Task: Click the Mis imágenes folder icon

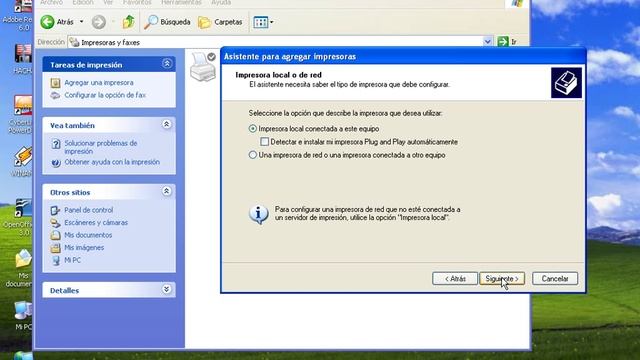Action: pos(55,248)
